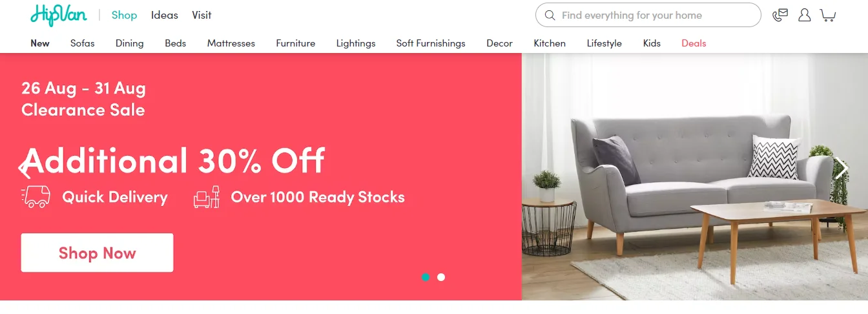Viewport: 868px width, 314px height.
Task: Expand the Furniture category menu
Action: 295,43
